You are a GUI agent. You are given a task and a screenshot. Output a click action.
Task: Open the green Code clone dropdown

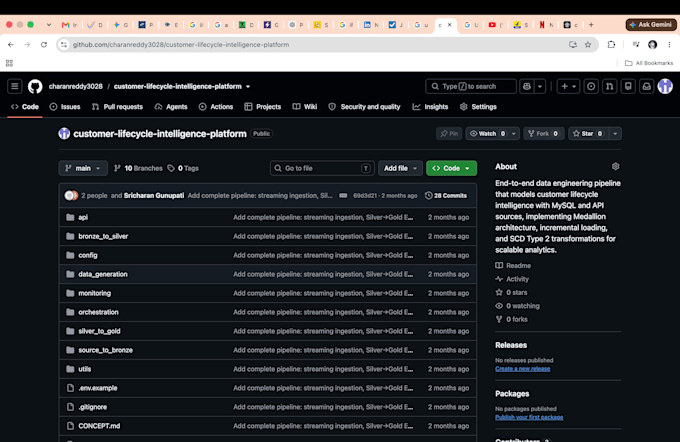pos(451,168)
